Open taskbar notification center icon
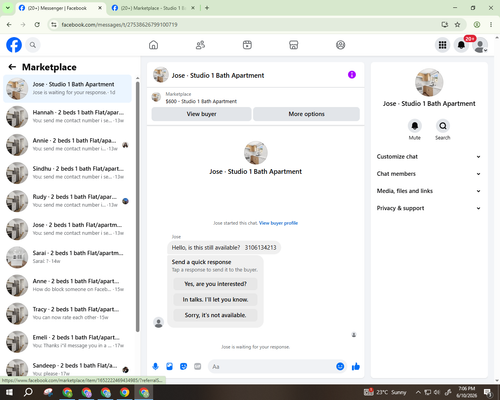 coord(488,392)
